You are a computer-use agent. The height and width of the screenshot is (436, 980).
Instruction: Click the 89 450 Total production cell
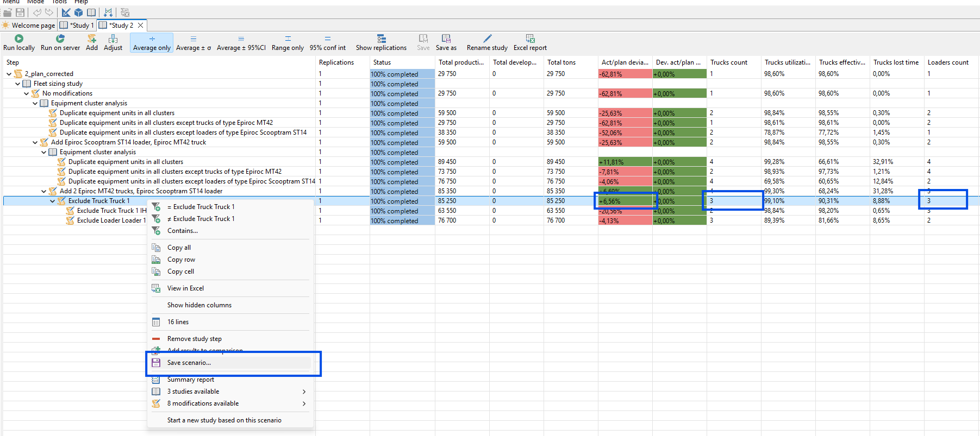click(462, 162)
